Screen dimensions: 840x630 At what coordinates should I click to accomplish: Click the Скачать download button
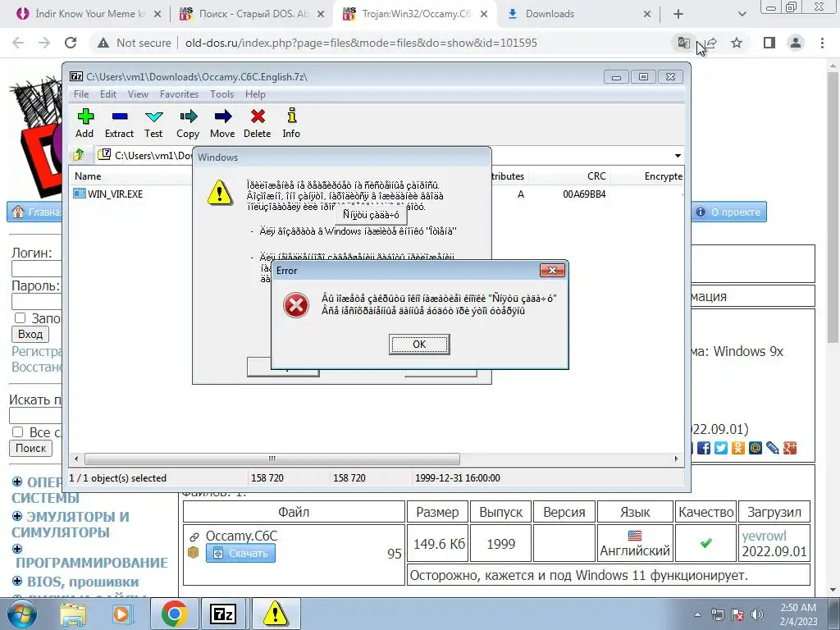click(240, 553)
